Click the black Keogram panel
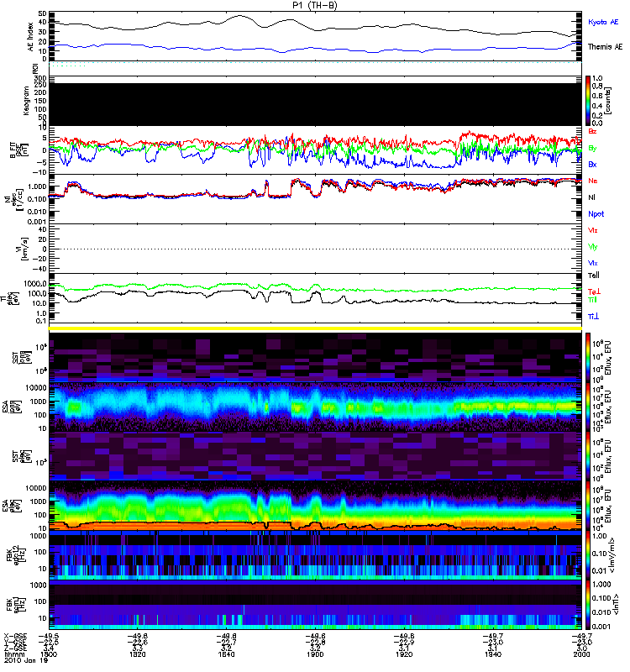 tap(315, 104)
